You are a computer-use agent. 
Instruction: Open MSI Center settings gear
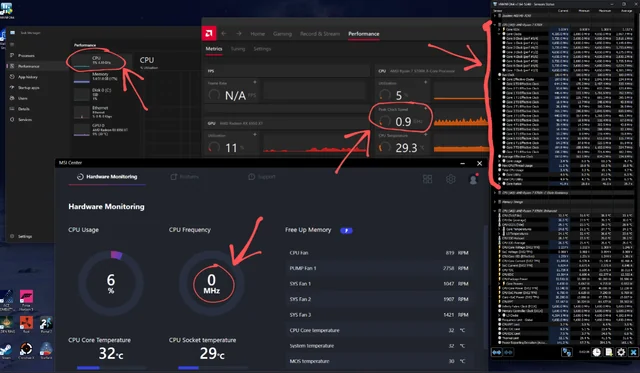click(451, 179)
